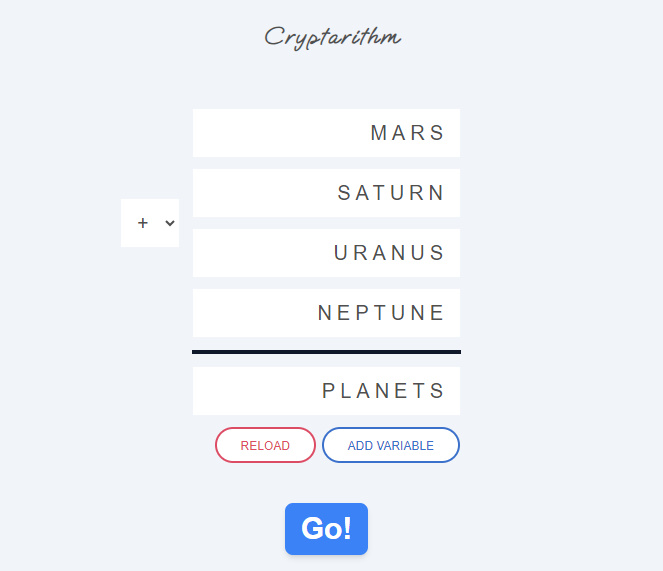
Task: Click into the SATURN input field
Action: point(326,193)
